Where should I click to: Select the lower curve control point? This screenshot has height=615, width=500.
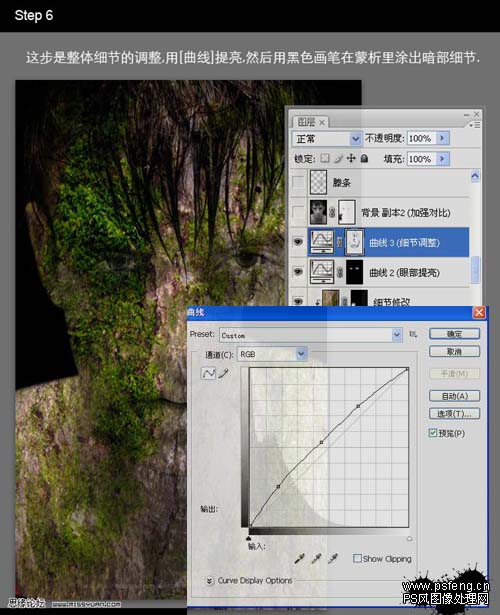(x=278, y=486)
